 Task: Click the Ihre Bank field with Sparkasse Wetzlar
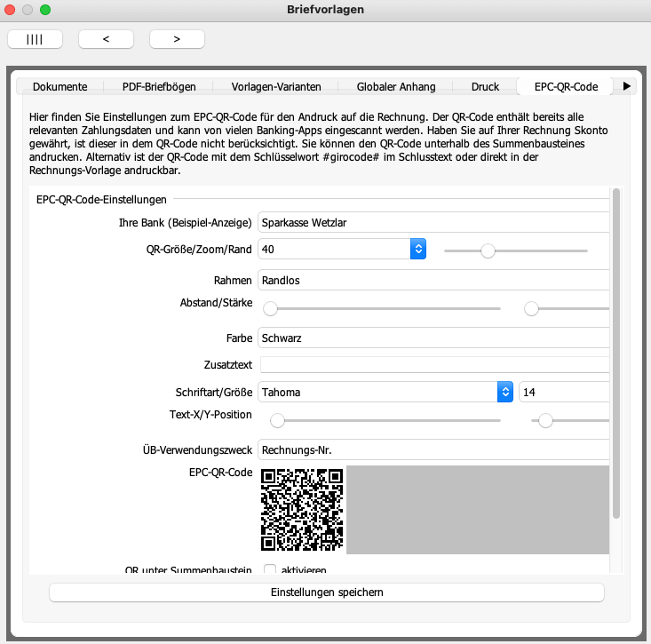[x=433, y=223]
